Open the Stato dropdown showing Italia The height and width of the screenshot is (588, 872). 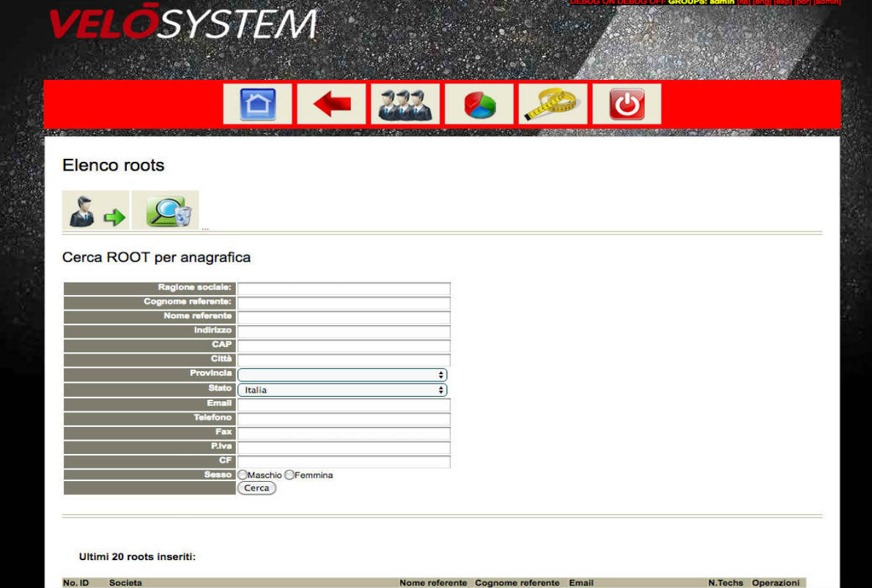[x=342, y=390]
